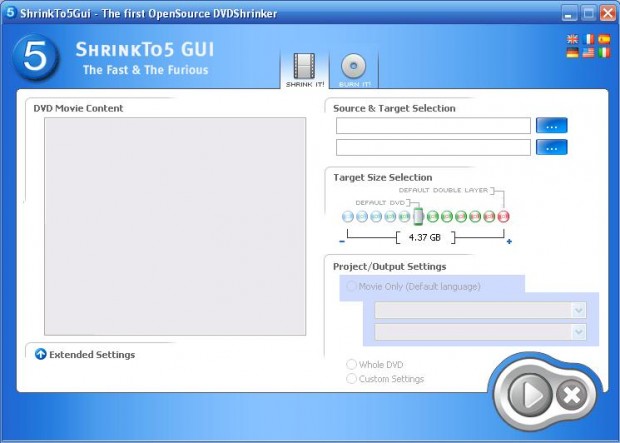Click the big blue 5 logo
620x443 pixels.
click(x=36, y=57)
